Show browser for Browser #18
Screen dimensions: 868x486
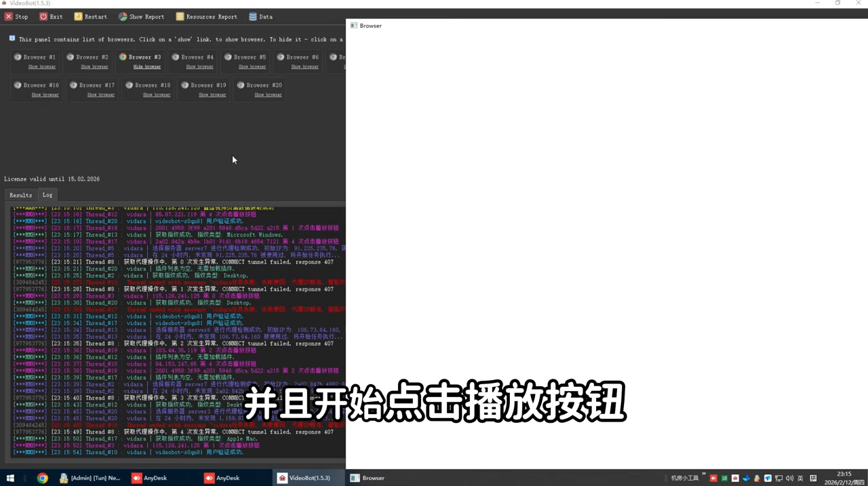click(x=157, y=94)
